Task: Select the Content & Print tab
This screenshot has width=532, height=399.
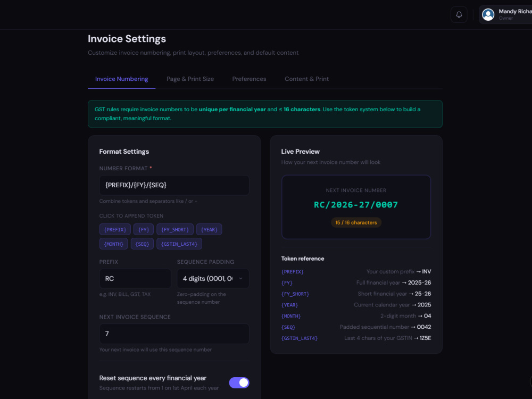Action: [x=306, y=79]
